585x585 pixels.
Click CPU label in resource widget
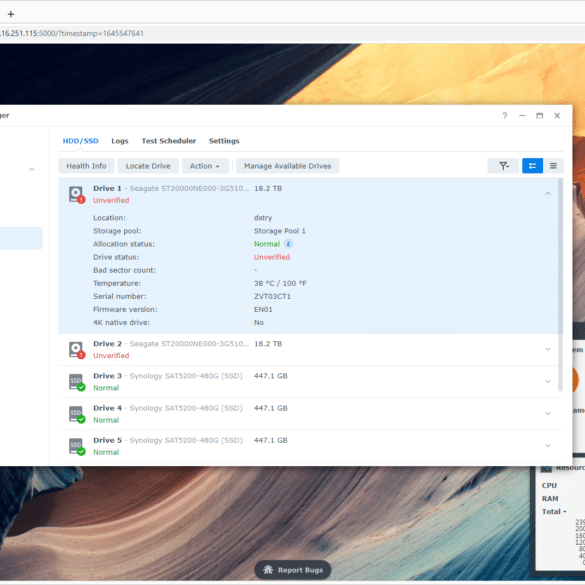coord(549,485)
